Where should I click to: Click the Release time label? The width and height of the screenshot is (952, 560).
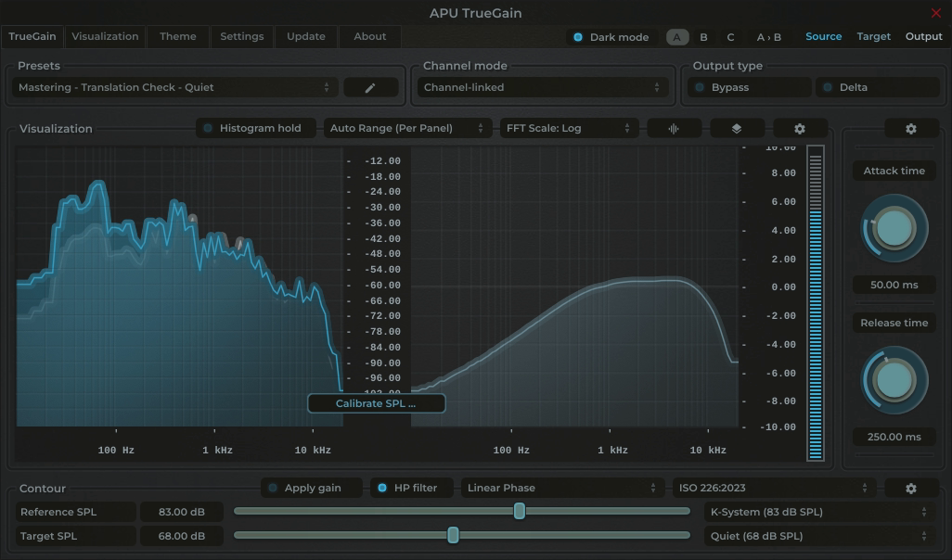click(894, 323)
